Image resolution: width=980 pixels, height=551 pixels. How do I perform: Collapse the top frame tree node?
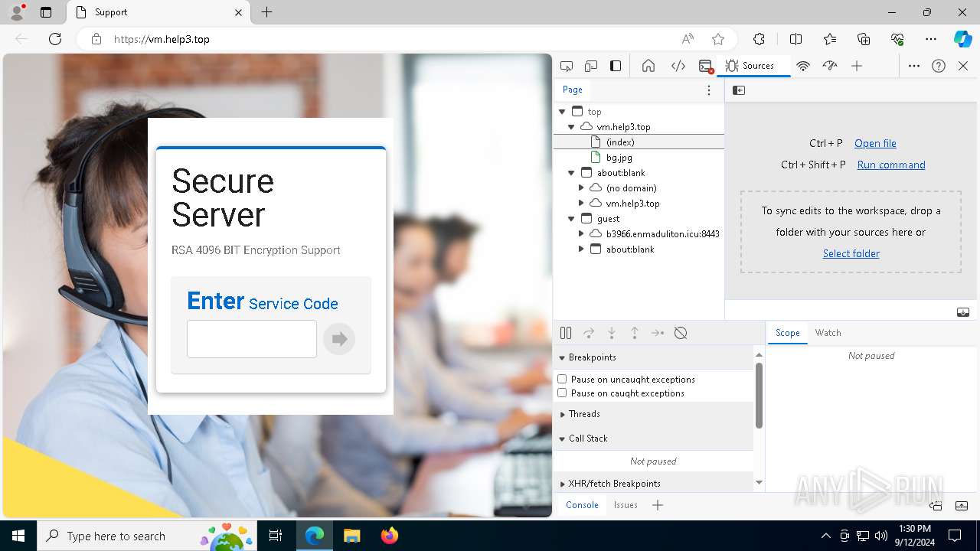(562, 112)
